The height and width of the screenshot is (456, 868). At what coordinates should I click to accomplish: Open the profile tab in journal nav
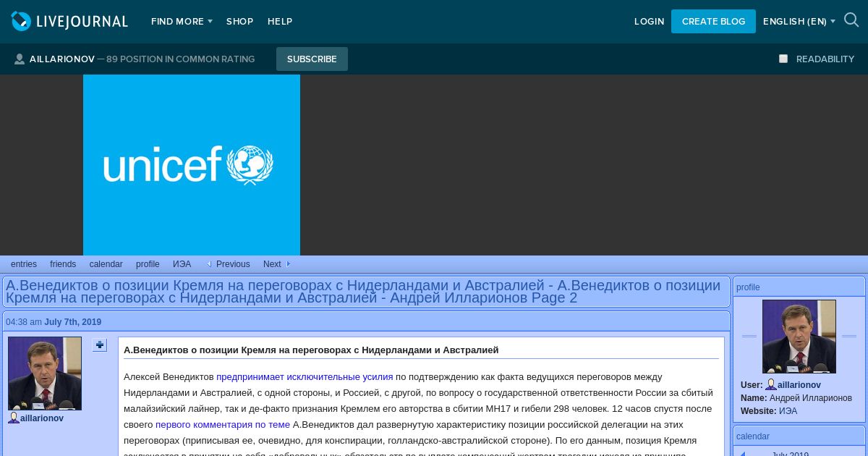(148, 264)
